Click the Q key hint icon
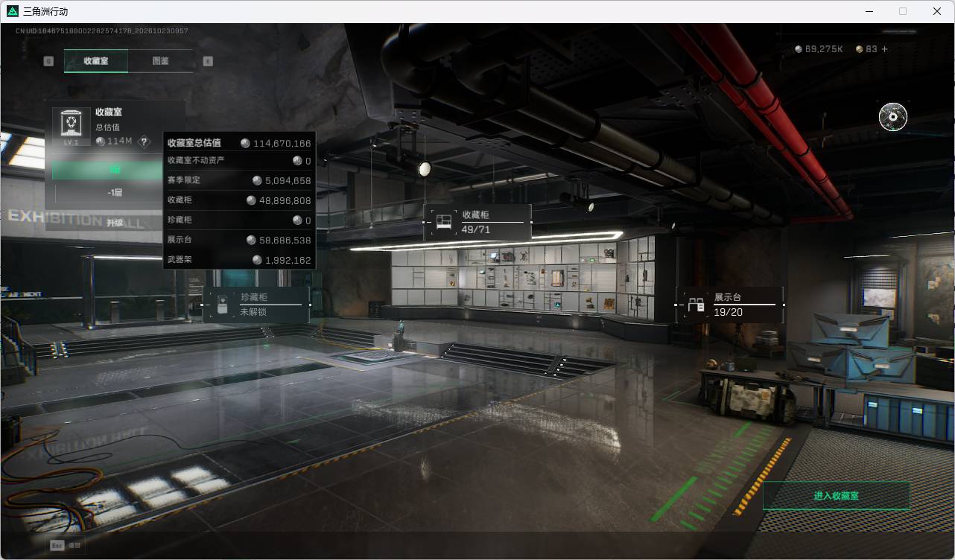The width and height of the screenshot is (955, 560). point(48,61)
